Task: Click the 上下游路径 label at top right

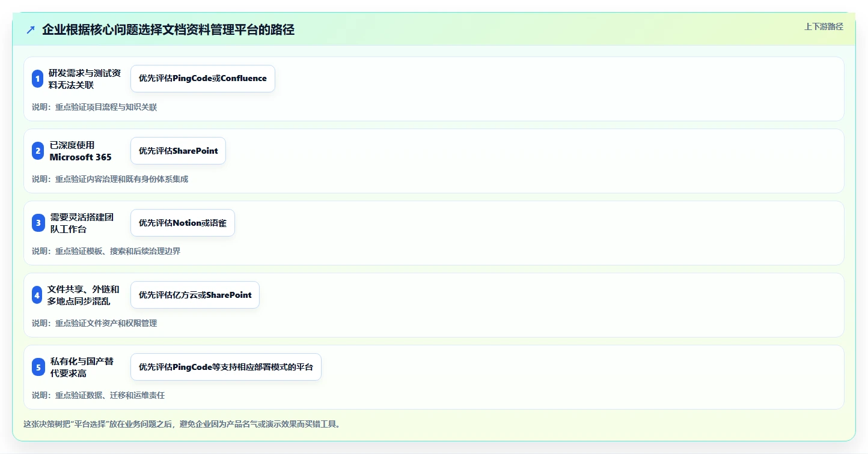Action: [824, 26]
